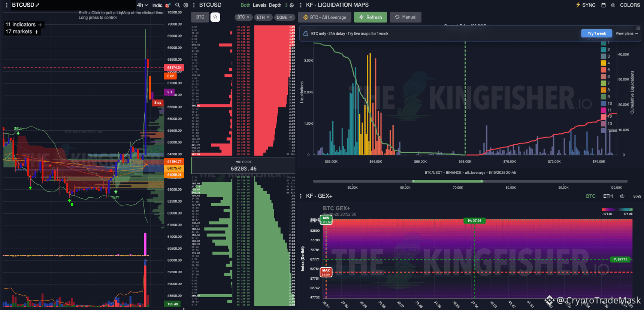
Task: Open Liquidation Maps panel options menu
Action: pyautogui.click(x=301, y=5)
